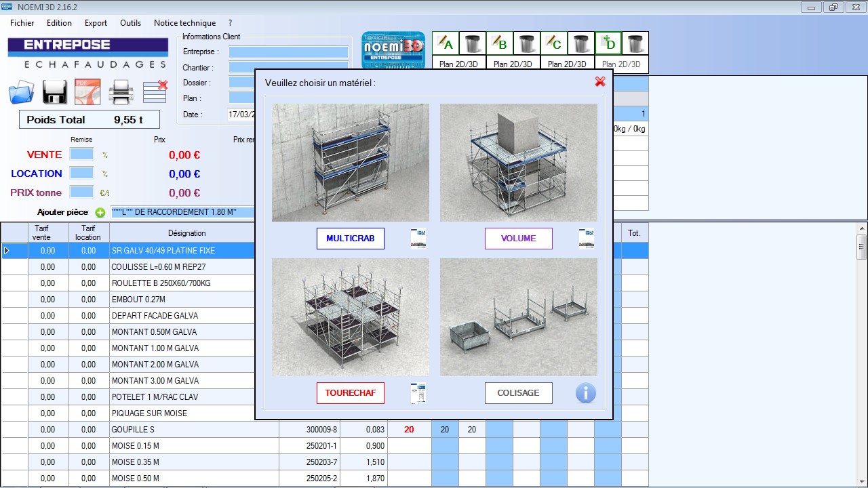Open the Multicrab documentation icon
This screenshot has height=488, width=868.
pos(418,239)
